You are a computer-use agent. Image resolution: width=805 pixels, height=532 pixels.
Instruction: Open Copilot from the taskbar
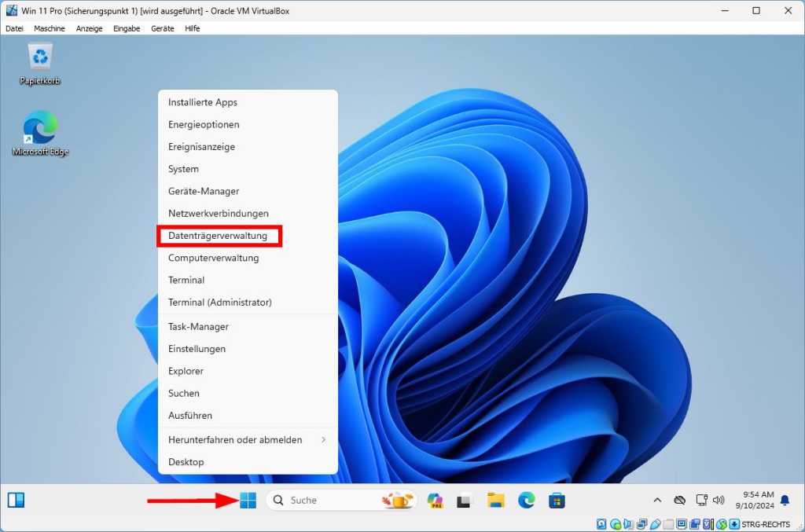tap(436, 500)
